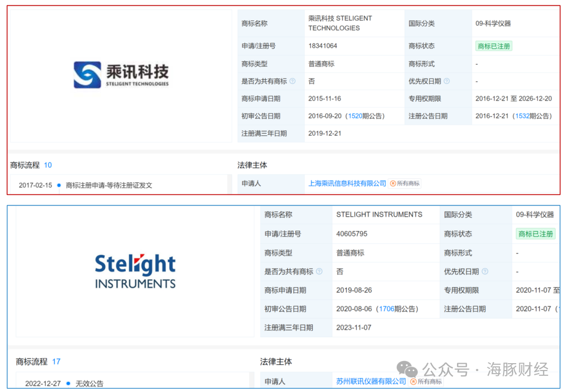Open applicant 上海乘讯信息科技有限公司
566x392 pixels.
coord(347,183)
